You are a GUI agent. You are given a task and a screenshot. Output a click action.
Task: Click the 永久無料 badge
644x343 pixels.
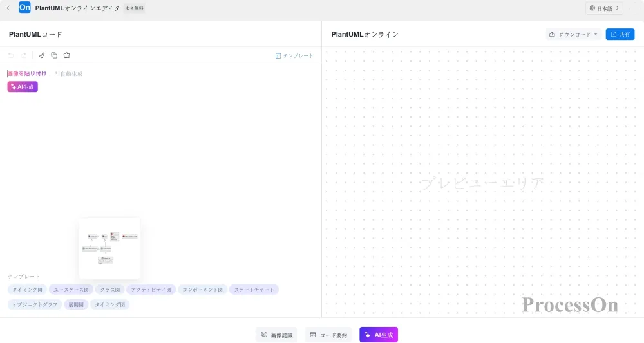pyautogui.click(x=135, y=8)
